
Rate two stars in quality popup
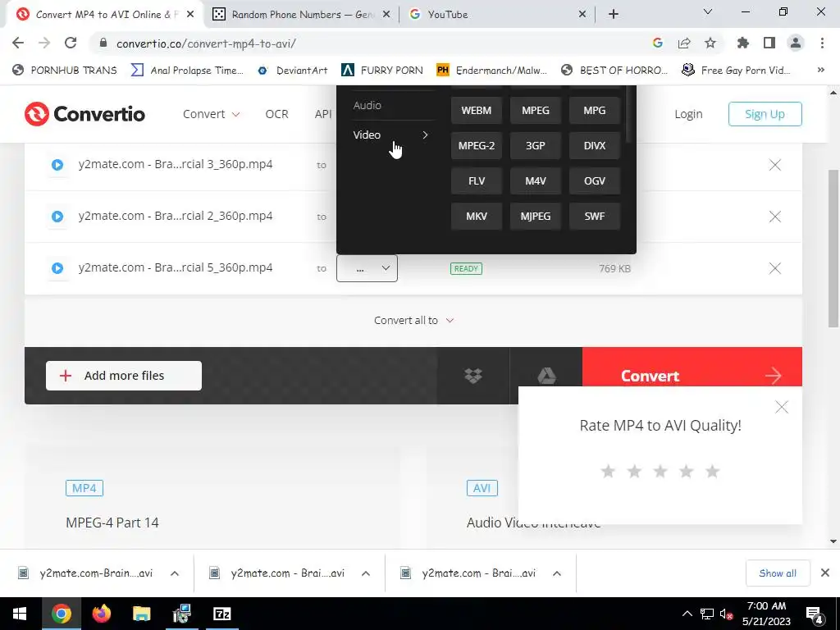[634, 472]
